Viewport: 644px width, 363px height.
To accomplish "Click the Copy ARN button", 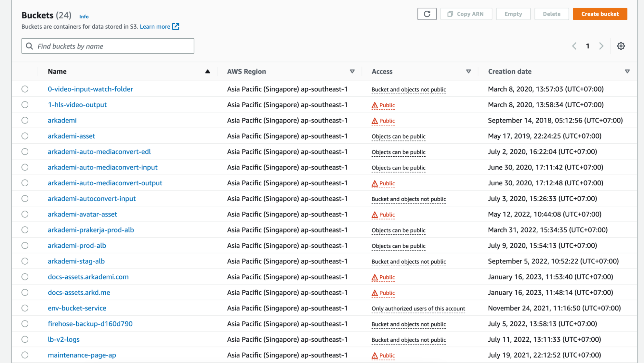I will click(x=466, y=14).
